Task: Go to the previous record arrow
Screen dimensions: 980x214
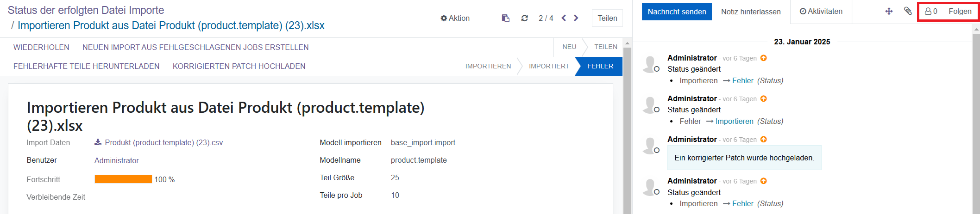Action: tap(564, 18)
